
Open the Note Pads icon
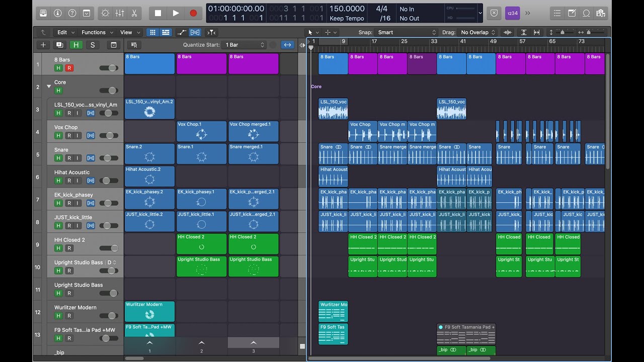[572, 13]
